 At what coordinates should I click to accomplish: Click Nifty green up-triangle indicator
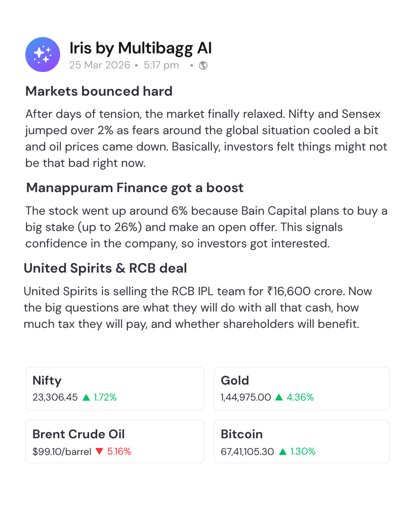click(86, 397)
